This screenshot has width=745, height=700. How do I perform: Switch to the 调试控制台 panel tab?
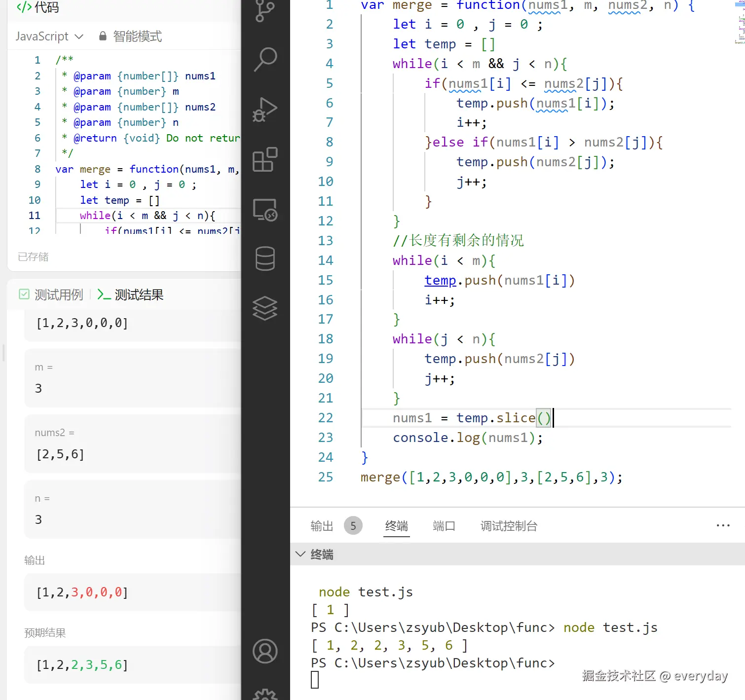pyautogui.click(x=509, y=526)
